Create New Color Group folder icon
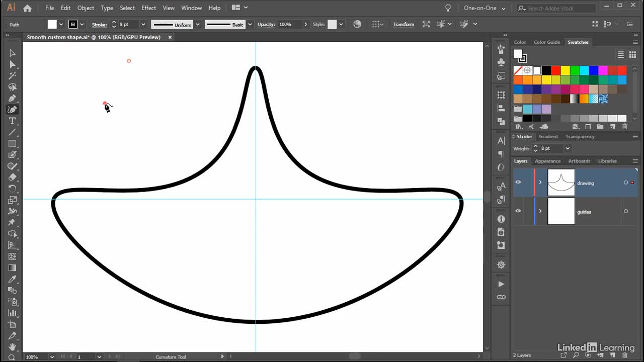Image resolution: width=644 pixels, height=362 pixels. click(600, 127)
